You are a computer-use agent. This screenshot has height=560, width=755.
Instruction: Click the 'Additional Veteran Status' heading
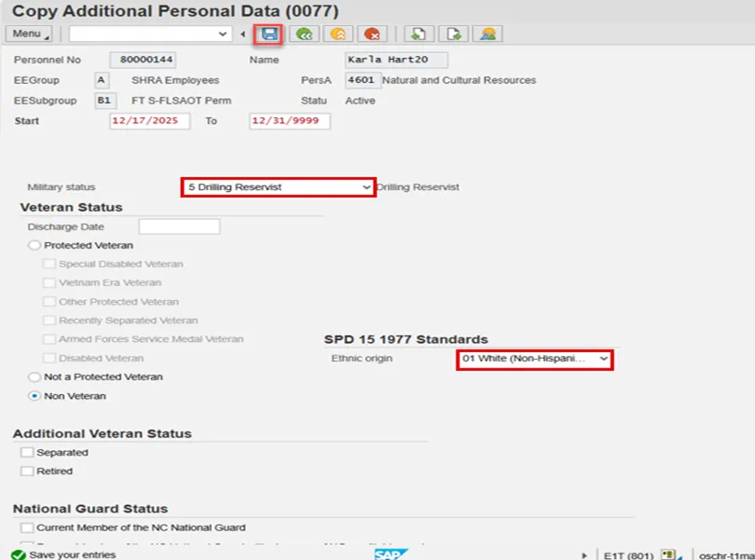click(x=103, y=433)
